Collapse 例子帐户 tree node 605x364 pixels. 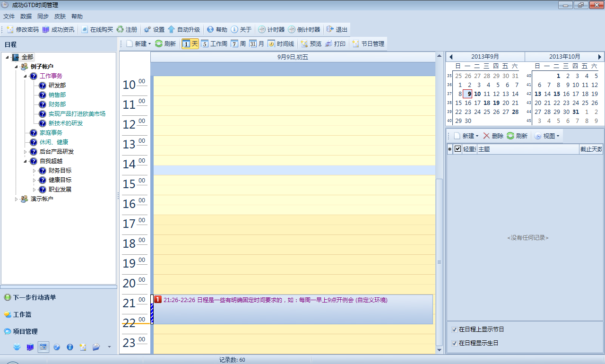click(x=16, y=67)
